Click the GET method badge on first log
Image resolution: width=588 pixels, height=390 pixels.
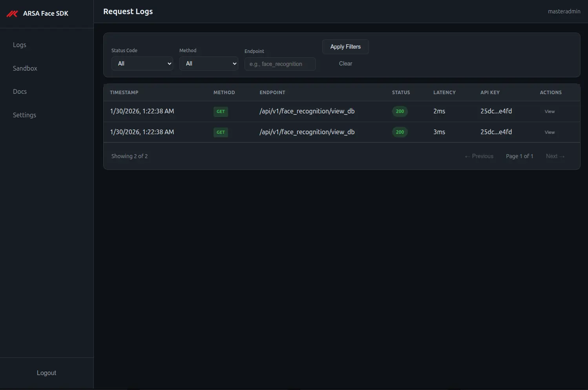(221, 111)
